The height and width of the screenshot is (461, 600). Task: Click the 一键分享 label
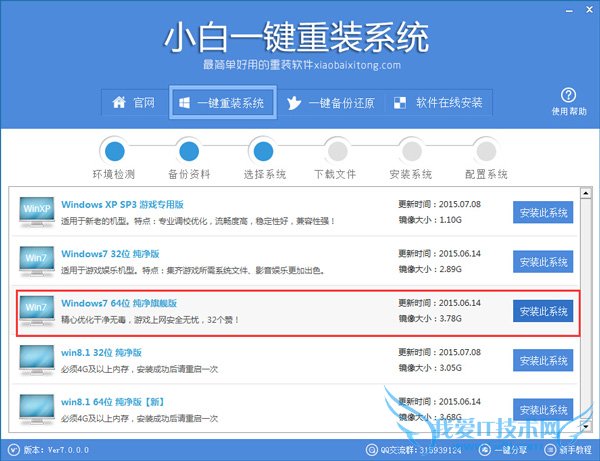tap(510, 450)
